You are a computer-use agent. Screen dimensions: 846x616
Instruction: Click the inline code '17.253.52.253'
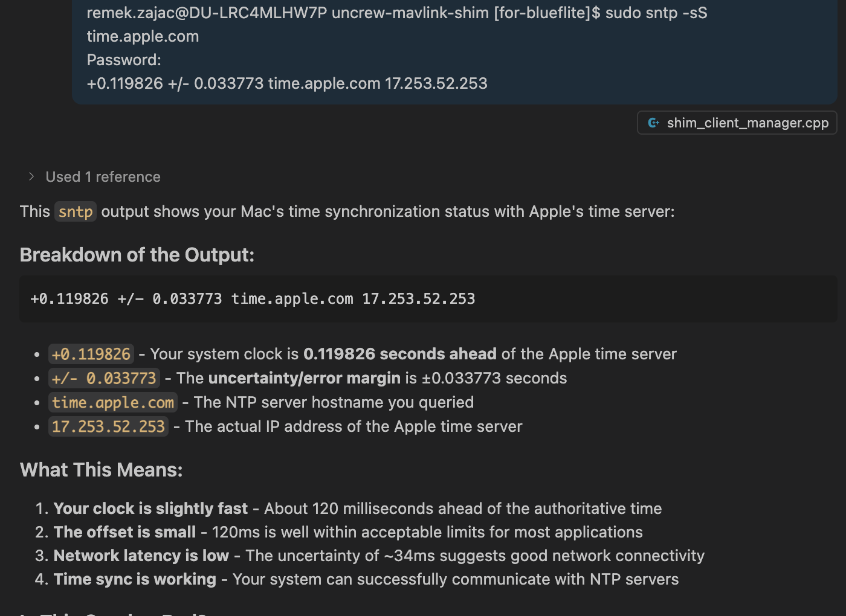click(108, 426)
